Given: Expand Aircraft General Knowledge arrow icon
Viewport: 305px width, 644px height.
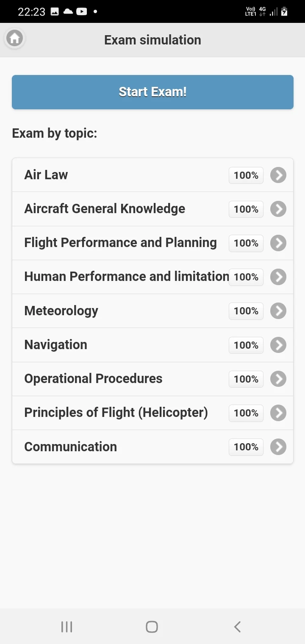Looking at the screenshot, I should (x=278, y=209).
